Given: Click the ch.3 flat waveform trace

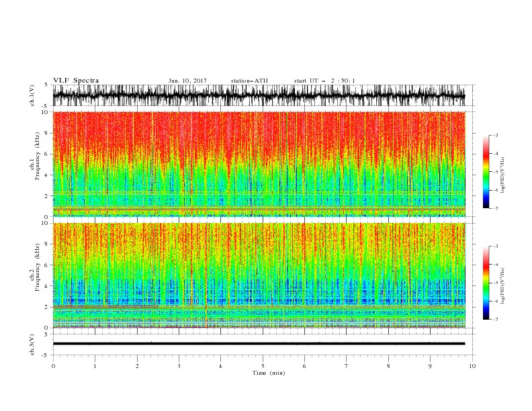Looking at the screenshot, I should tap(259, 344).
